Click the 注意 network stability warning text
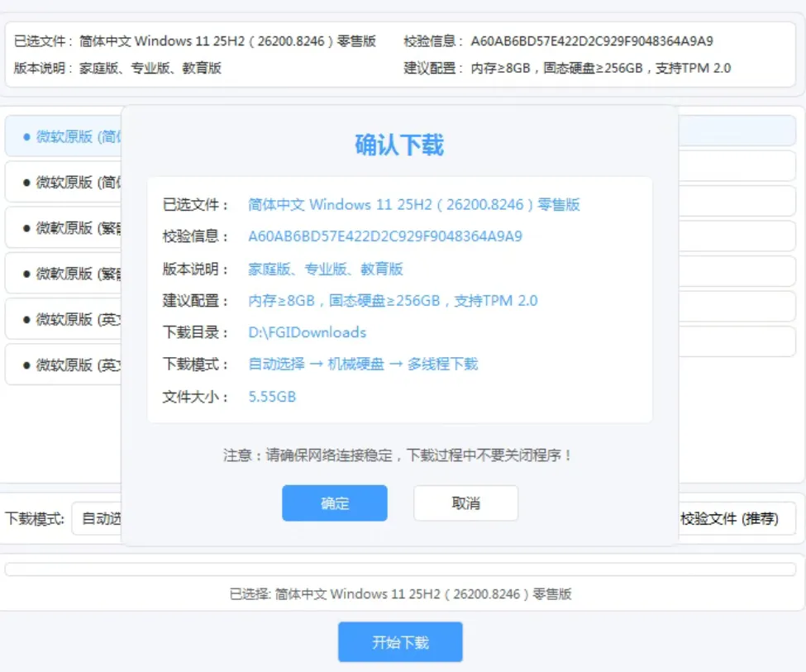The image size is (806, 672). pos(398,455)
